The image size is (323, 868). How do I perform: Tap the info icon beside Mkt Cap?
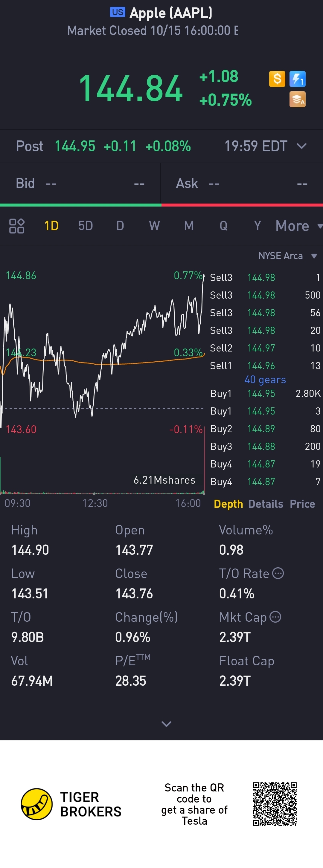(x=275, y=617)
